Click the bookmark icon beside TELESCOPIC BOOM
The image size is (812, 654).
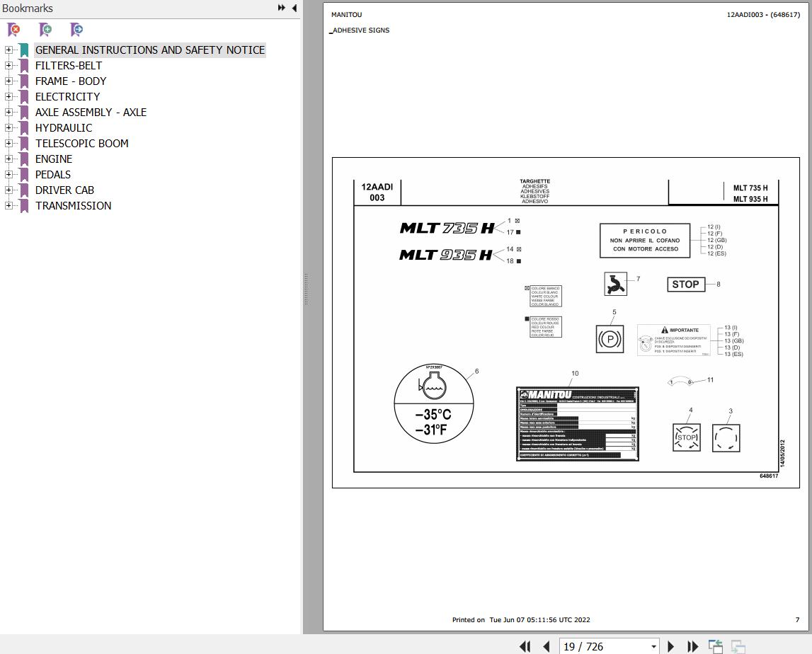(x=24, y=144)
